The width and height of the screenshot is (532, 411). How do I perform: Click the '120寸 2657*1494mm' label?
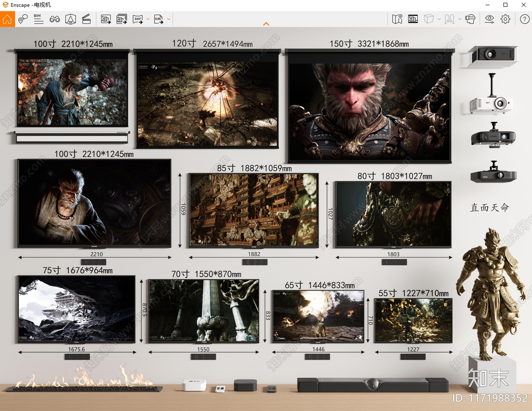click(x=212, y=44)
